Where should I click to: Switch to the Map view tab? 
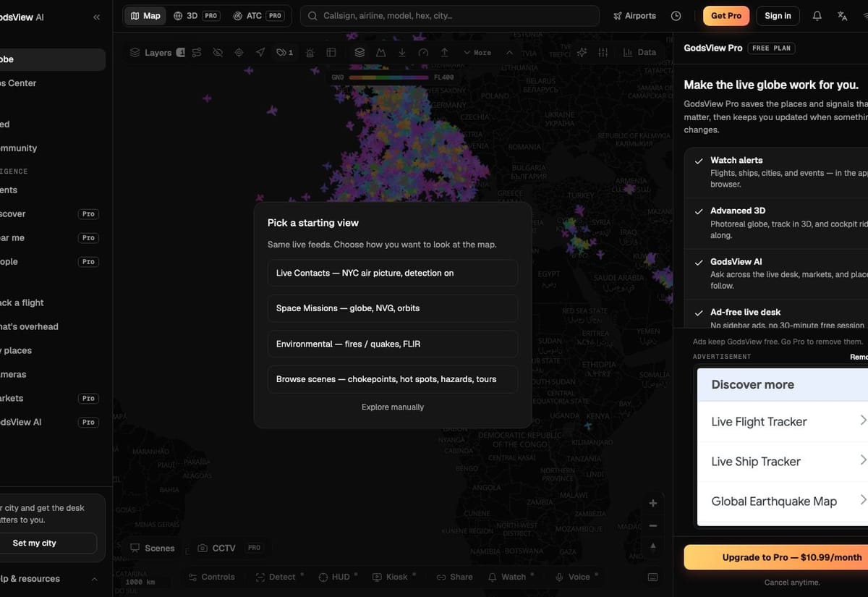coord(145,16)
